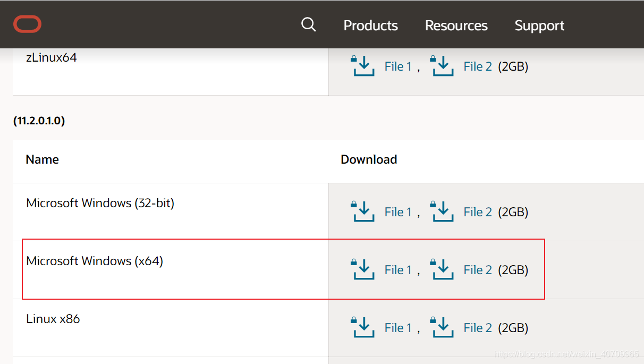Click Linux x86 File 1 download icon
Screen dimensions: 644x364
[x=363, y=327]
